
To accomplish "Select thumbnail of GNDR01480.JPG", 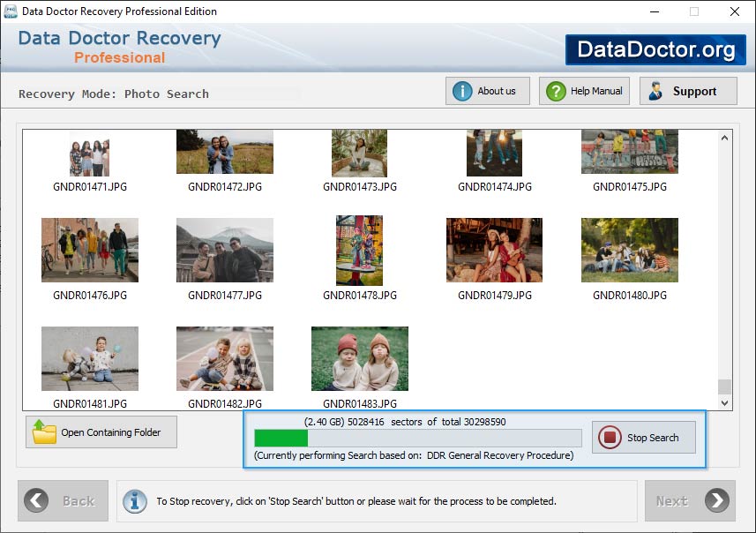I will 630,250.
